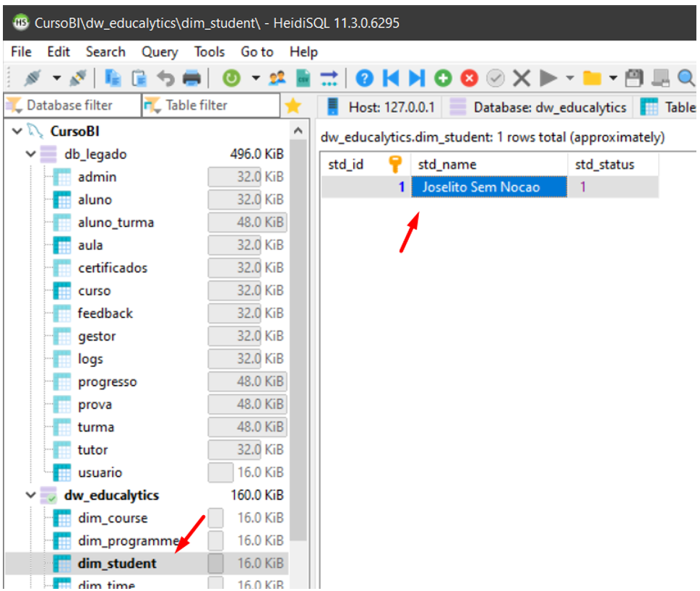This screenshot has height=591, width=700.
Task: Click the Cancel editing X icon
Action: click(x=522, y=78)
